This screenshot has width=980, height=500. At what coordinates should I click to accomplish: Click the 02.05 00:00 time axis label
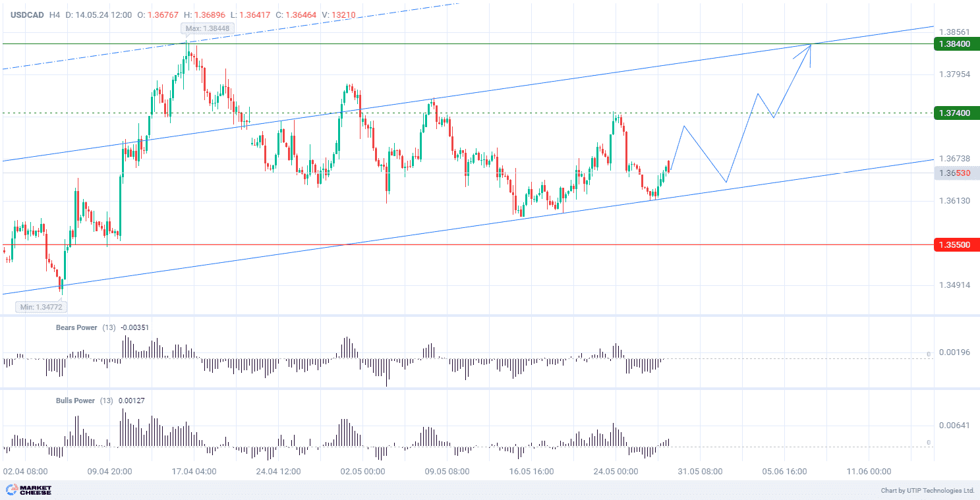coord(362,472)
